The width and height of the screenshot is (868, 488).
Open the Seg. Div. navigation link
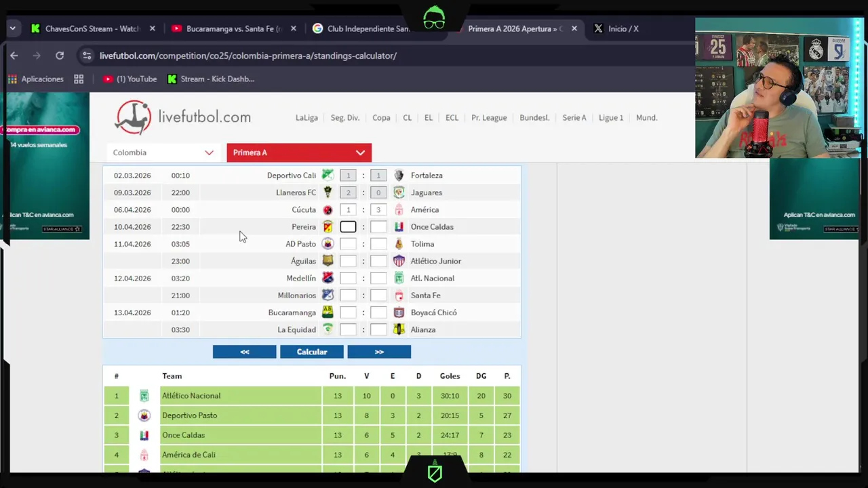345,118
